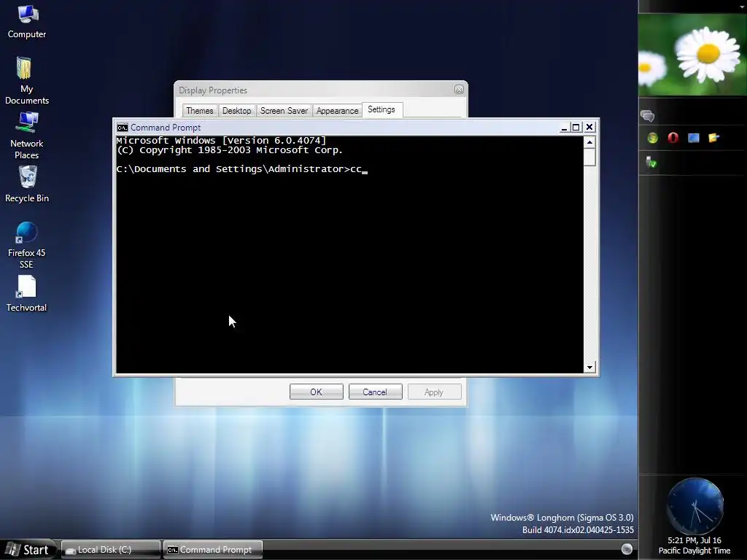Click the Display Properties title bar
The height and width of the screenshot is (560, 747).
point(321,90)
